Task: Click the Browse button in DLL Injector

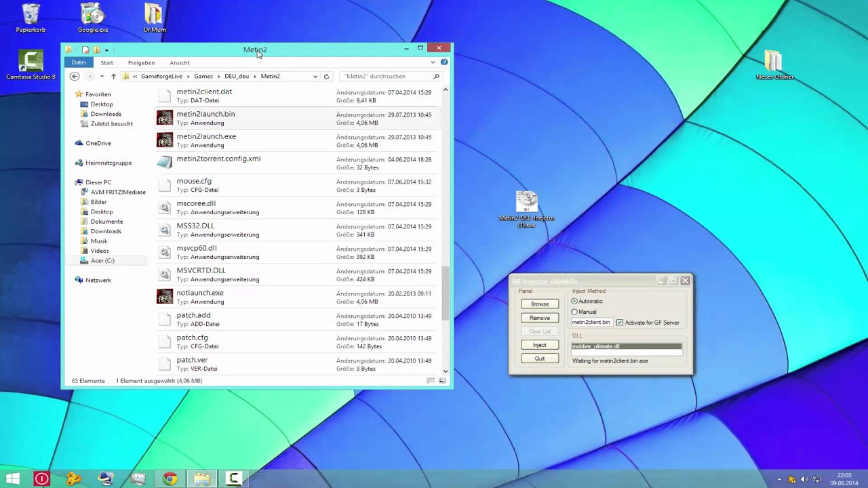Action: point(540,304)
